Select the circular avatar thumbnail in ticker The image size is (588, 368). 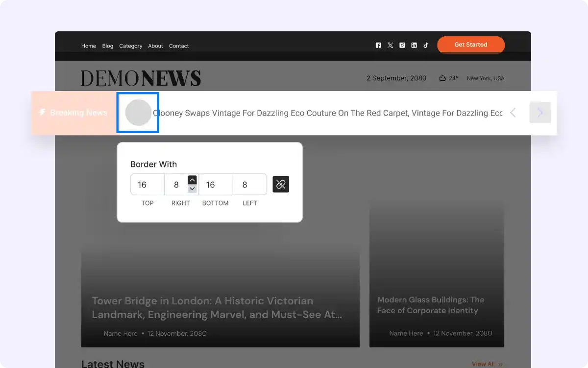(x=138, y=113)
